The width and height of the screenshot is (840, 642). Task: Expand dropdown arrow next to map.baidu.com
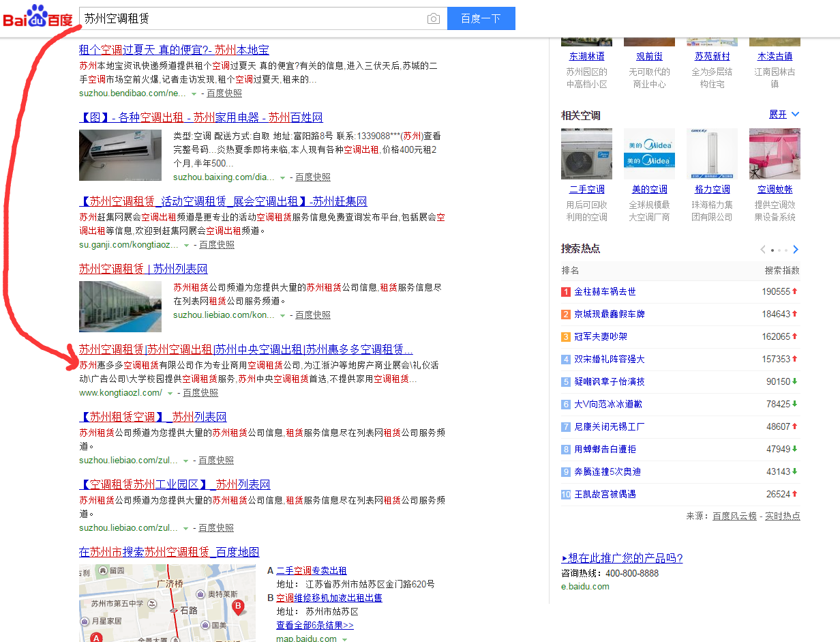click(345, 639)
